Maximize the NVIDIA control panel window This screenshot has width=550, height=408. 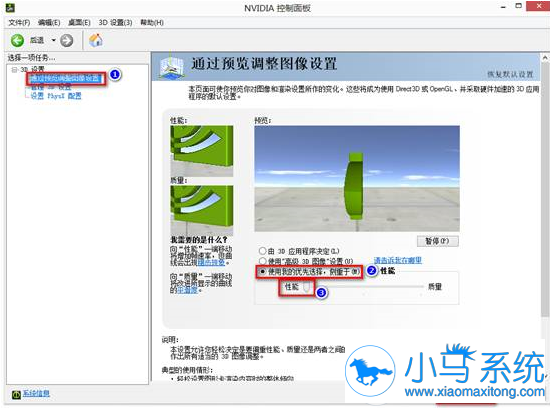[518, 6]
